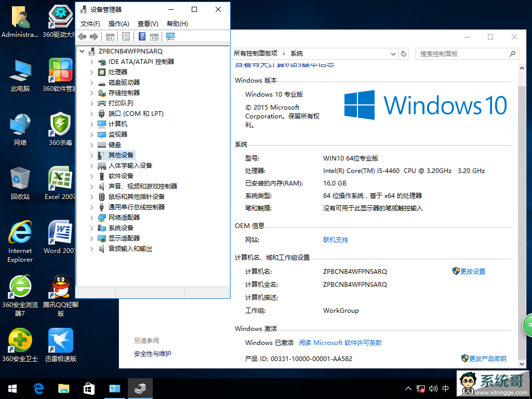
Task: Open Internet Explorer desktop icon
Action: point(20,242)
